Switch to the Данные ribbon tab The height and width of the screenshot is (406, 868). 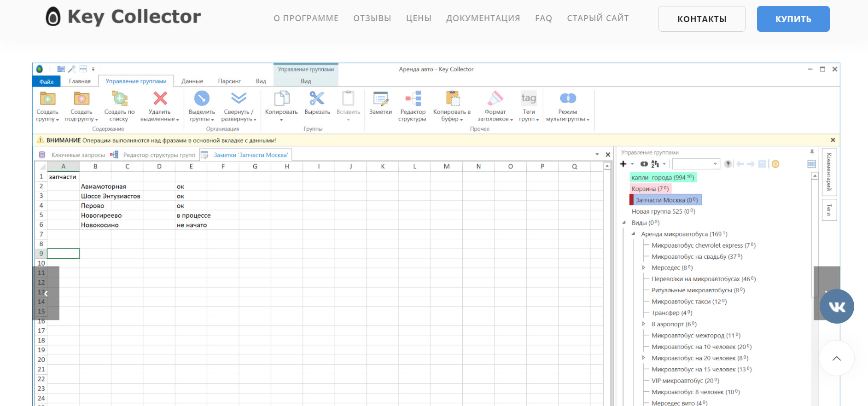(x=192, y=81)
